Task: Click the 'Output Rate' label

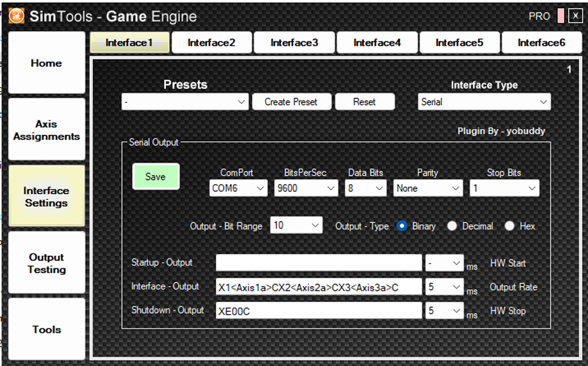Action: 513,287
